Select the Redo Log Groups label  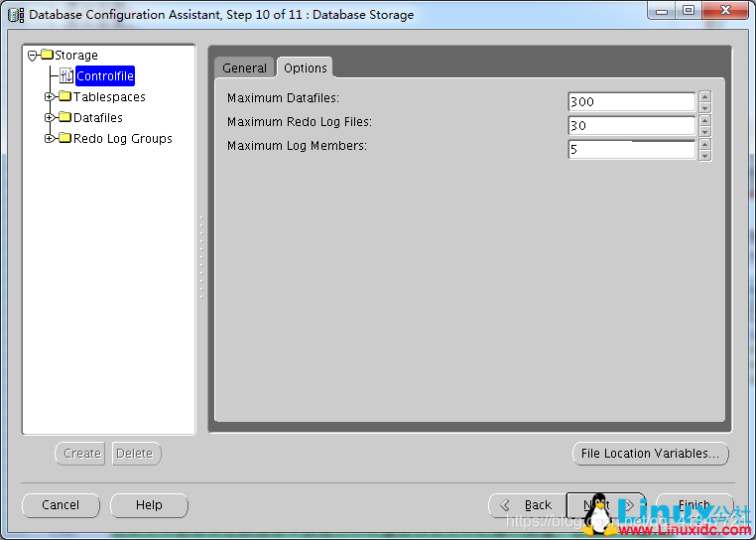pyautogui.click(x=123, y=139)
